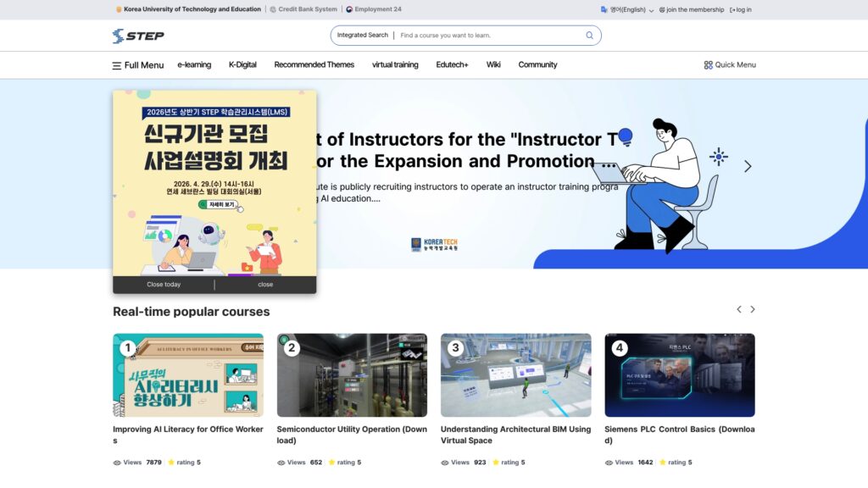Open the Quick Menu grid icon

coord(709,64)
